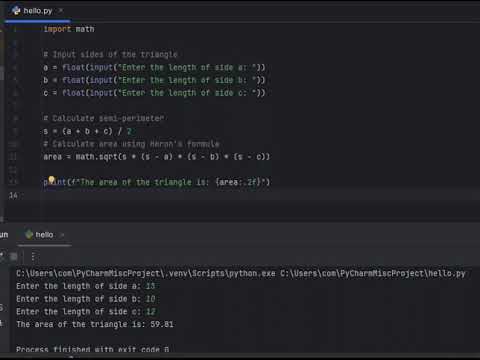Click console line 'Enter the length of side b: 10'
This screenshot has width=480, height=360.
click(x=86, y=299)
